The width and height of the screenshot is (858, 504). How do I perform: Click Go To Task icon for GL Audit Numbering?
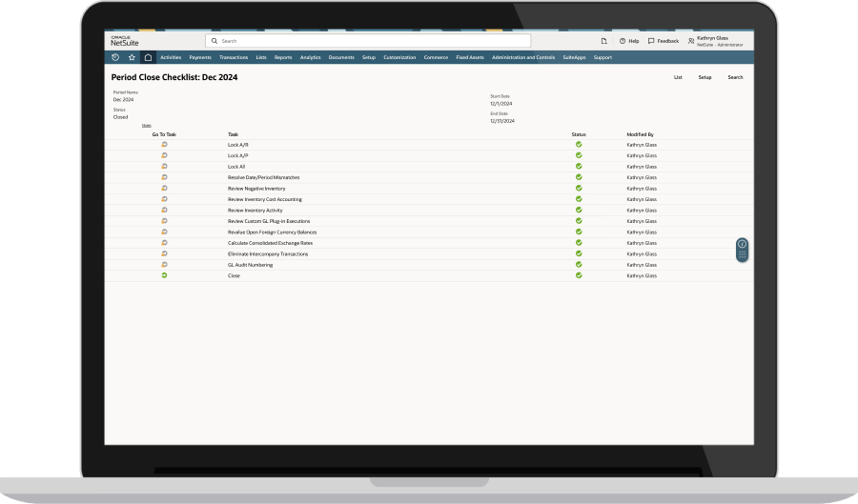[164, 265]
